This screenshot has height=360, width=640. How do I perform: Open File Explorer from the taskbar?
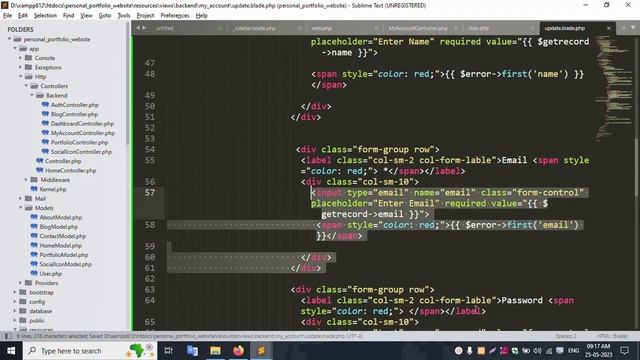coord(215,351)
